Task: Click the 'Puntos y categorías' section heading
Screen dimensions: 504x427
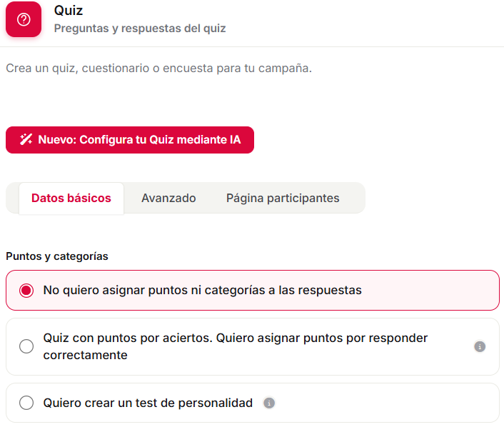Action: [x=57, y=256]
